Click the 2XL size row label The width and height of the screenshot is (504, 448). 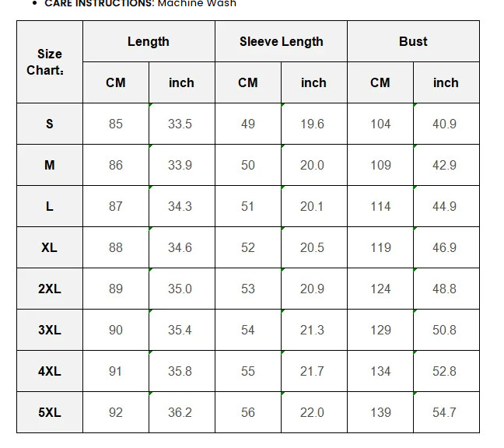click(x=50, y=289)
